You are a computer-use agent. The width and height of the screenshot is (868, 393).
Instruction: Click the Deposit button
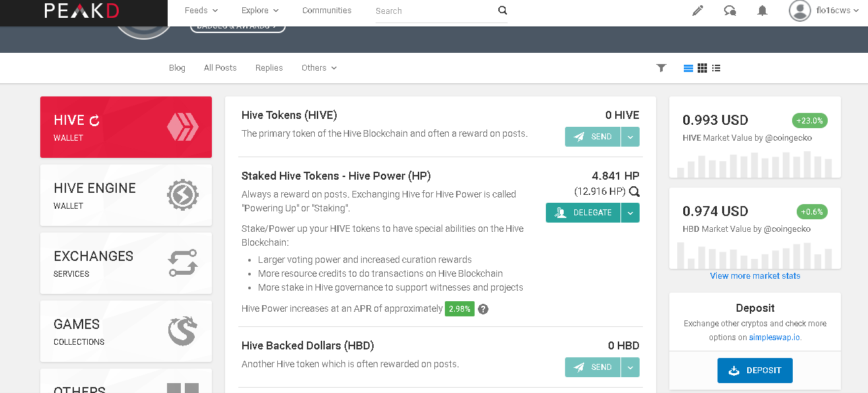point(755,371)
